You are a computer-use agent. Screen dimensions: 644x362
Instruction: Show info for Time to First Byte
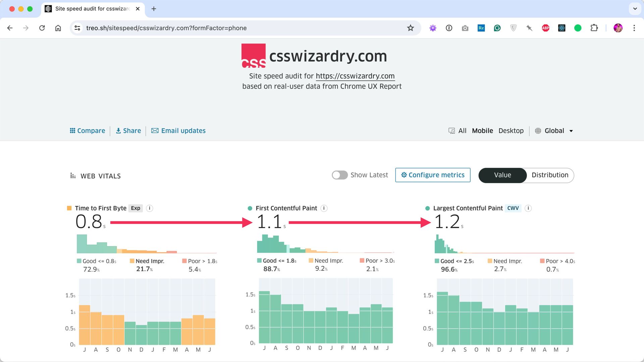click(150, 208)
